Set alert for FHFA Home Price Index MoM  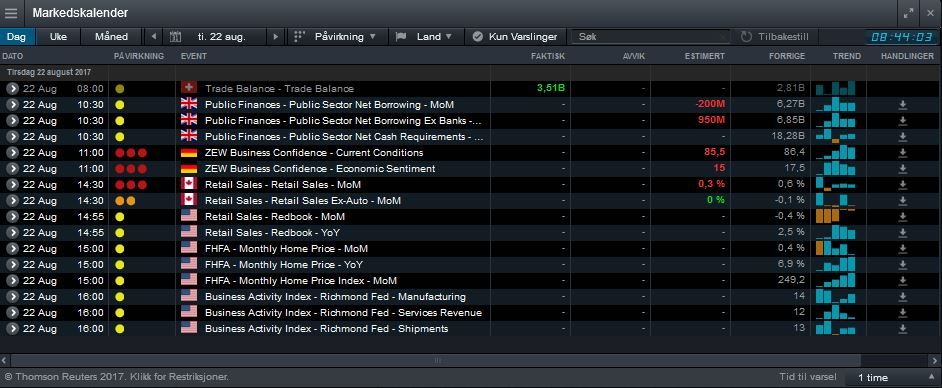[902, 281]
